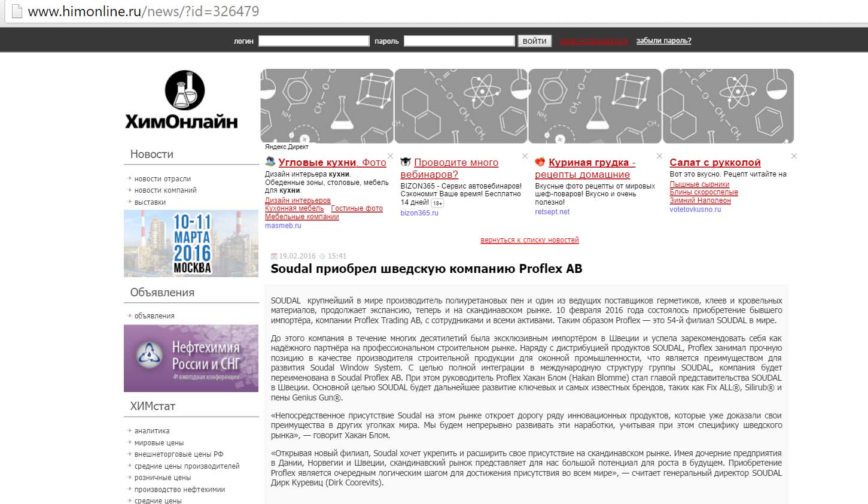This screenshot has width=868, height=504.
Task: Open средние цены производителей link
Action: [x=187, y=466]
